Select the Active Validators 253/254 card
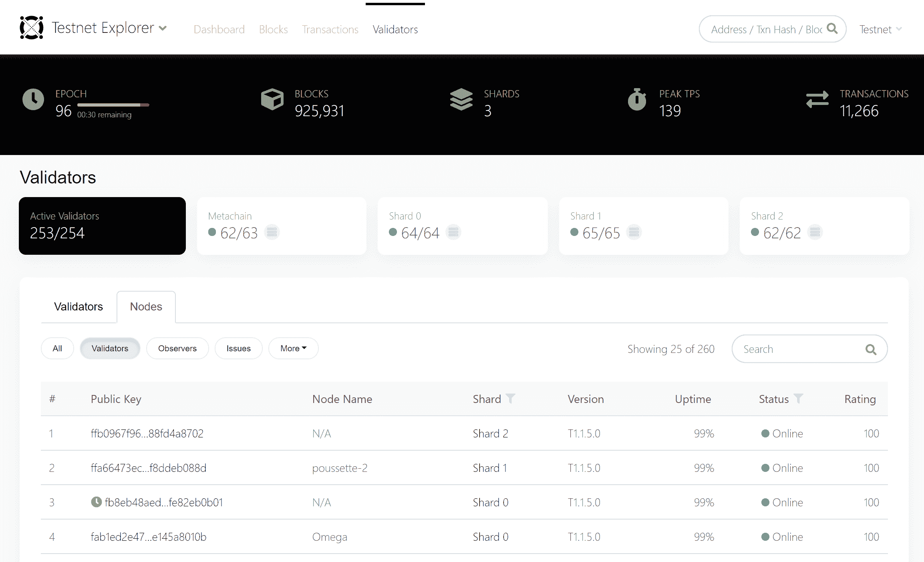 point(102,226)
